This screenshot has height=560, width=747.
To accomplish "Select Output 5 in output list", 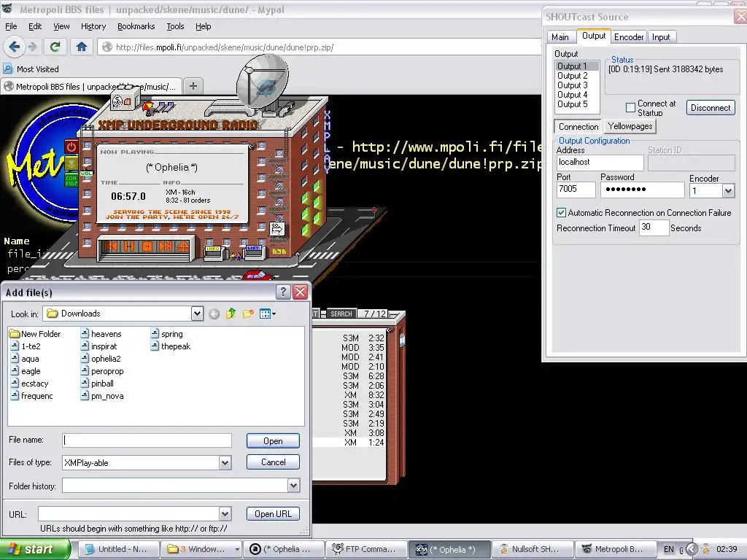I will (572, 104).
